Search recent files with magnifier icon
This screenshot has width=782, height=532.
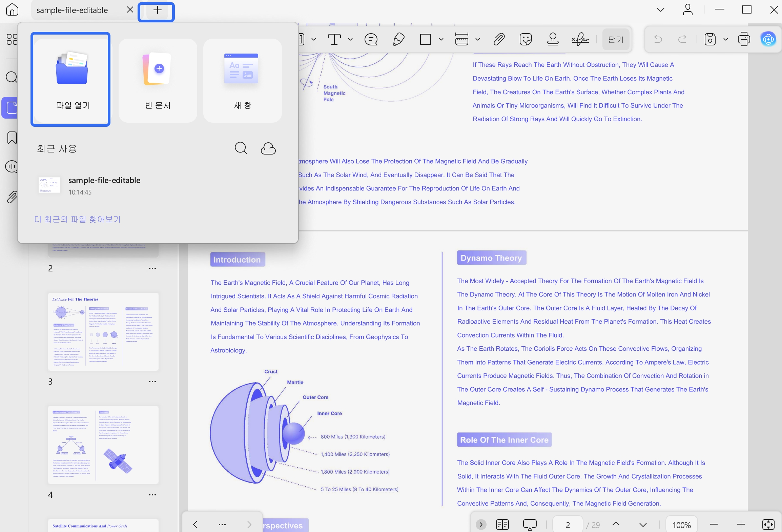click(x=241, y=148)
